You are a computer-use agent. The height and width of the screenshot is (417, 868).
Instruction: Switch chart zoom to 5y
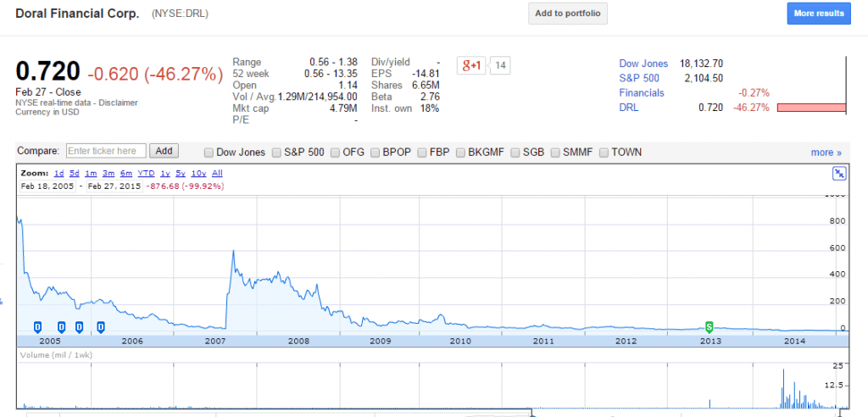tap(181, 174)
